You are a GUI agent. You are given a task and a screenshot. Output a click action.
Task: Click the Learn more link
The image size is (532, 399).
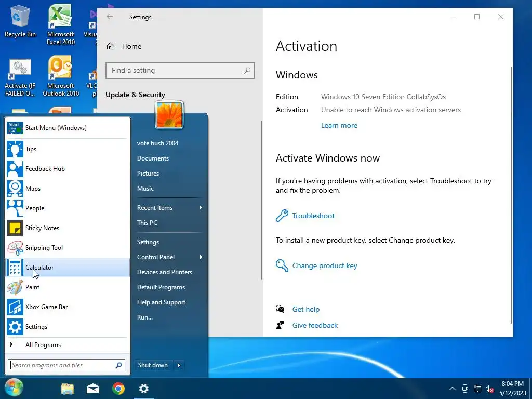tap(339, 125)
